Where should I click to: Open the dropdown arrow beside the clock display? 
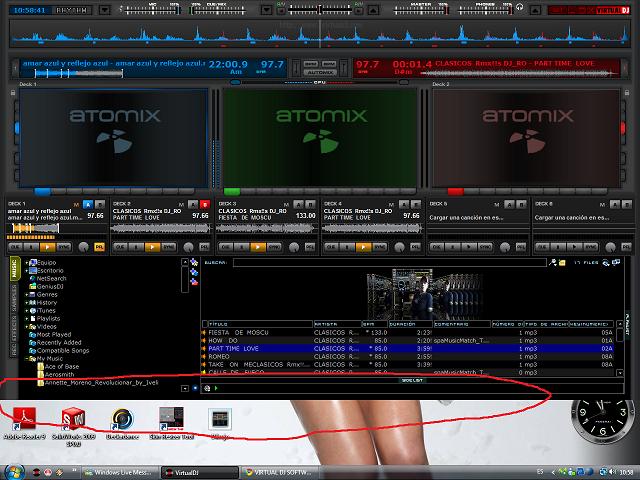[105, 10]
